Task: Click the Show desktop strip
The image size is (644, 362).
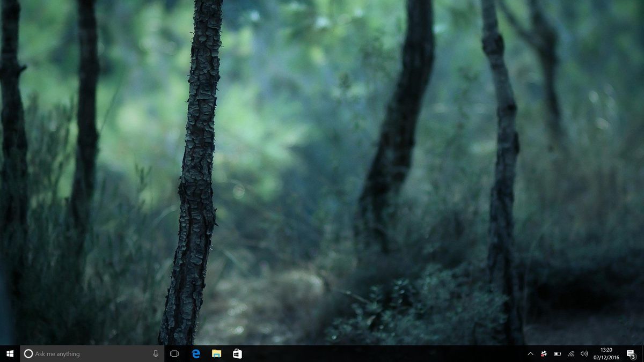Action: pyautogui.click(x=643, y=353)
